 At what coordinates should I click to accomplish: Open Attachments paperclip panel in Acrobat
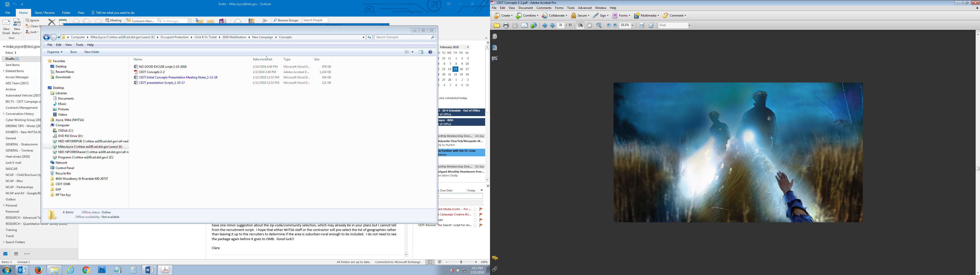tap(495, 269)
